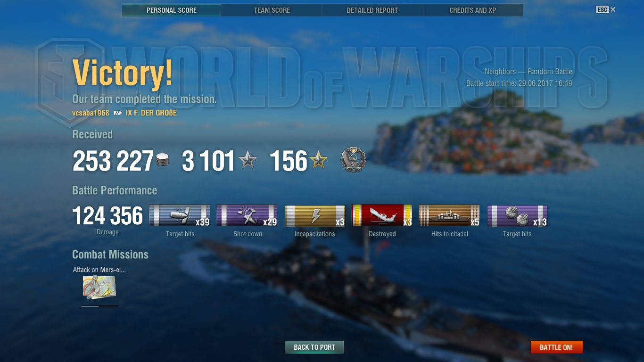The width and height of the screenshot is (644, 362).
Task: Click the grey XP star icon
Action: [248, 160]
